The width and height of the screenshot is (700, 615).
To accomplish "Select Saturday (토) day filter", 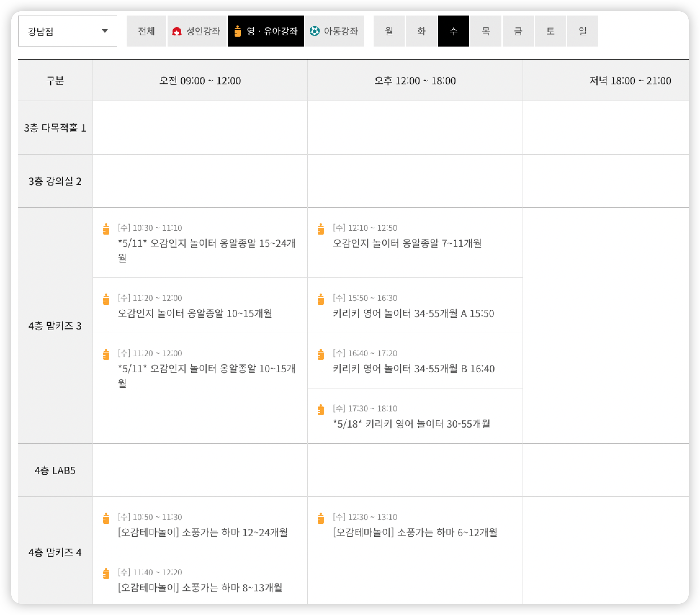I will pos(550,31).
